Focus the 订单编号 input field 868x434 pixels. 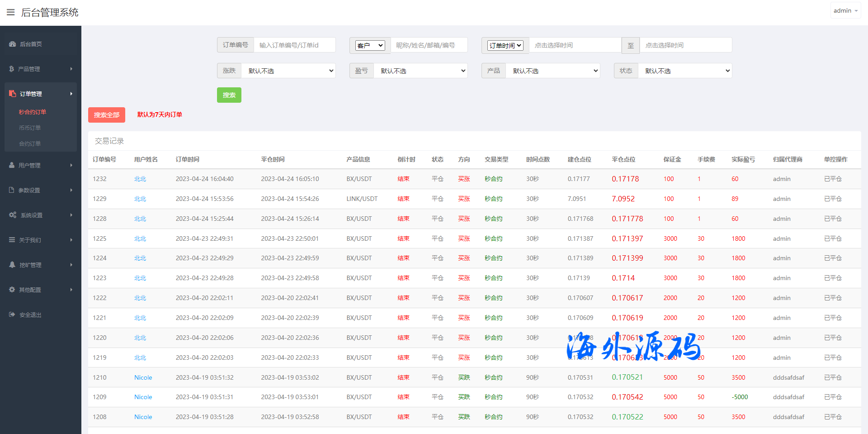(x=294, y=45)
